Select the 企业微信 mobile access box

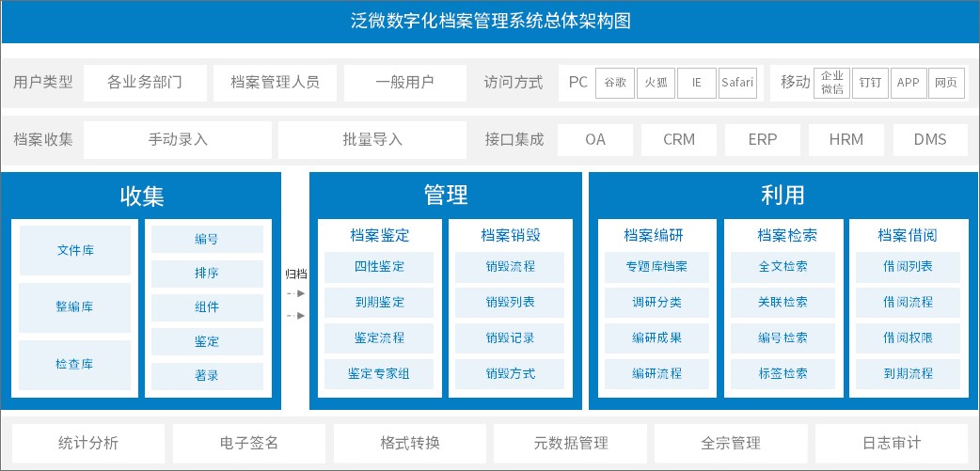832,83
